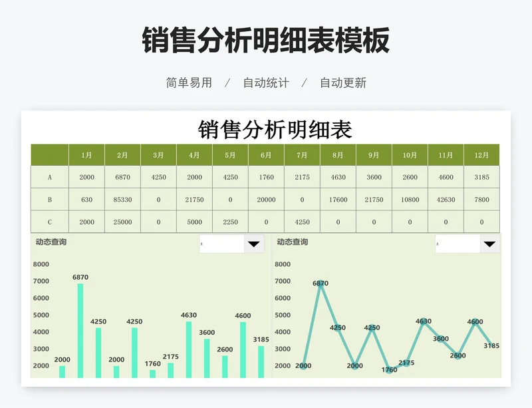This screenshot has width=532, height=408.
Task: Select table cell 2175 in row A
Action: click(303, 177)
